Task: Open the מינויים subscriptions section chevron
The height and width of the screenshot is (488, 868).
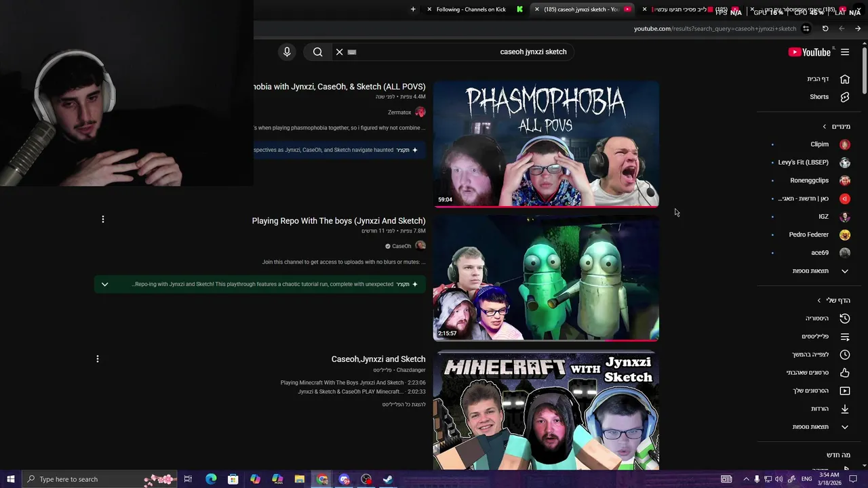Action: click(825, 127)
